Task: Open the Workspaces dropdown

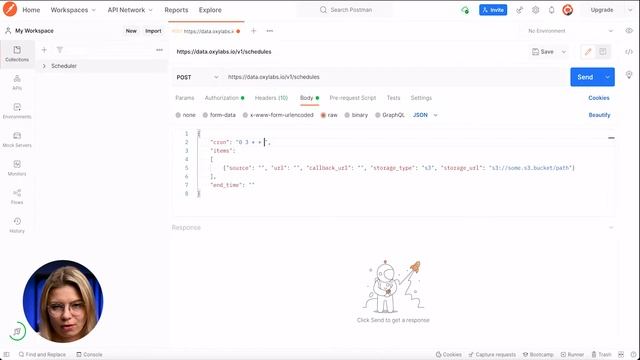Action: tap(73, 10)
